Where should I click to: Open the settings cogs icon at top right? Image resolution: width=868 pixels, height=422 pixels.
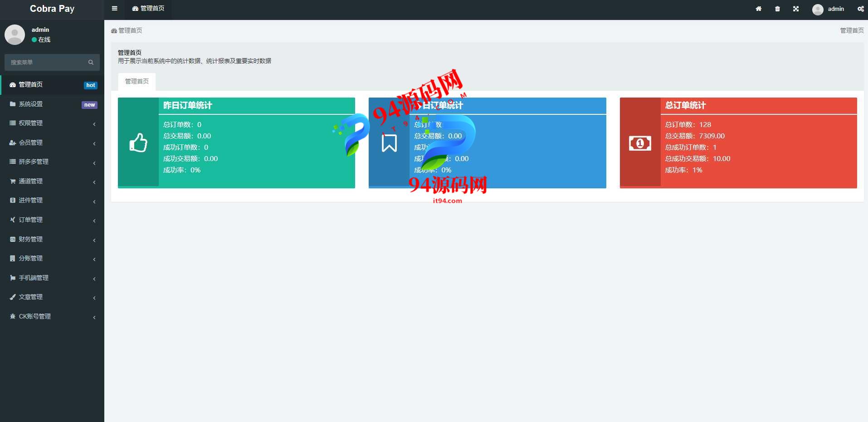tap(860, 9)
